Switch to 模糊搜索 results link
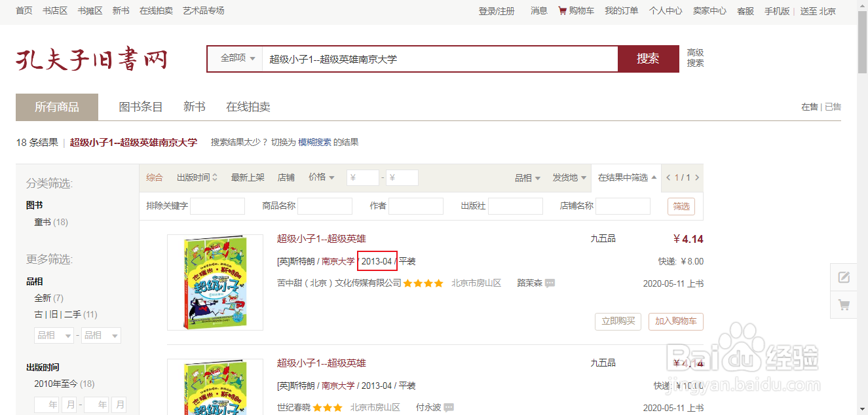This screenshot has width=868, height=415. [x=314, y=142]
